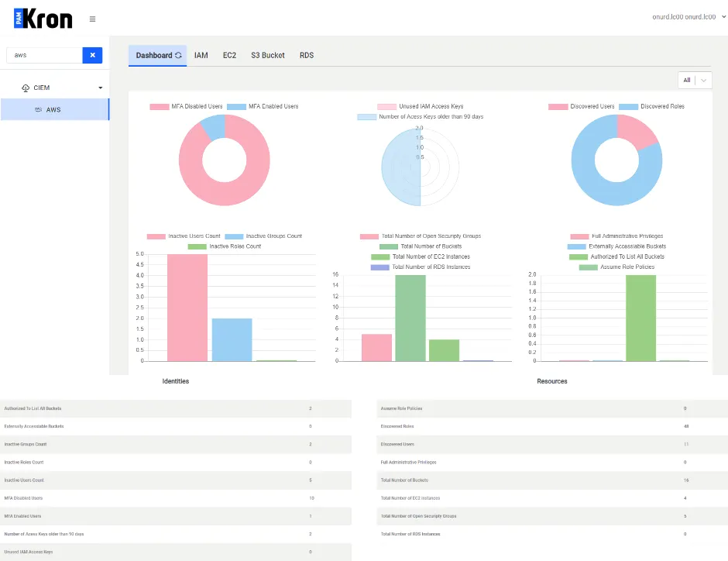Click the refresh icon on the Dashboard tab
The image size is (728, 561).
[178, 55]
